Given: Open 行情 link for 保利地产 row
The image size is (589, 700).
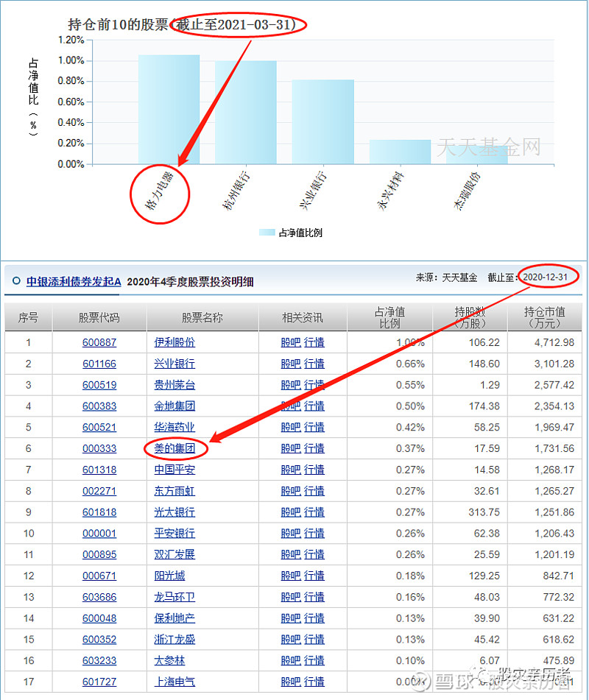Looking at the screenshot, I should [x=314, y=618].
